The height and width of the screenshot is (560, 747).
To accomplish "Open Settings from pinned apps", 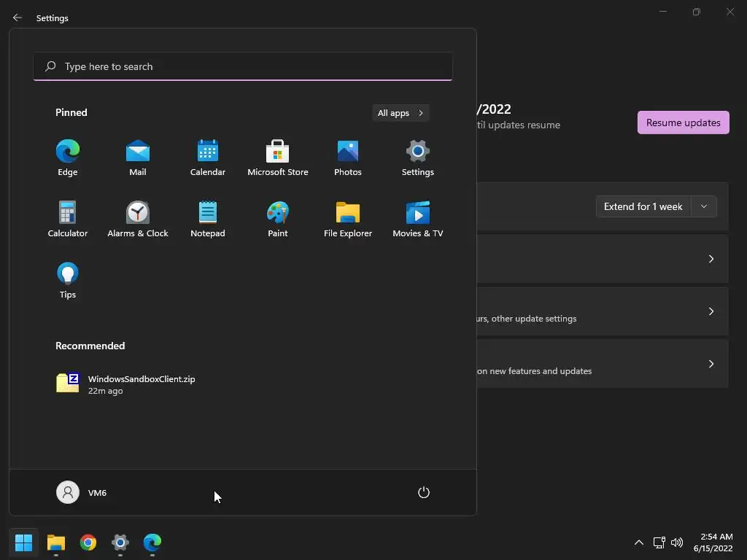I will tap(418, 157).
